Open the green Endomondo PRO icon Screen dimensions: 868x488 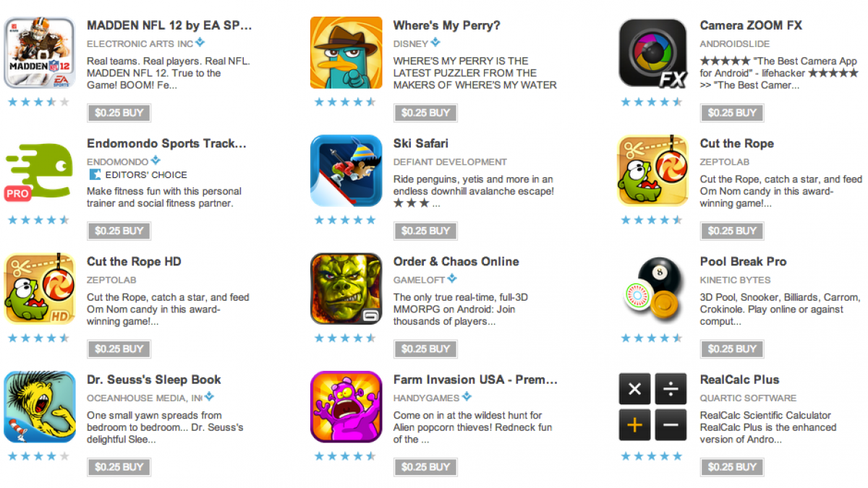40,171
